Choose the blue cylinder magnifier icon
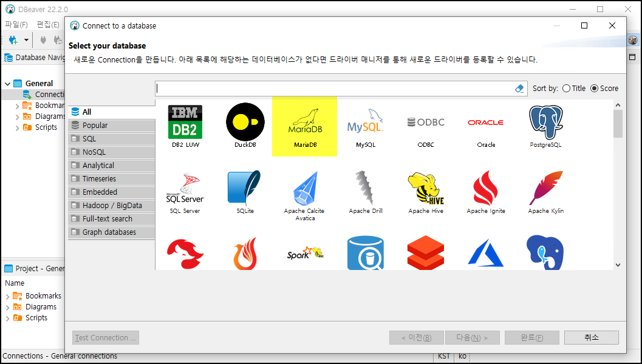 point(365,253)
